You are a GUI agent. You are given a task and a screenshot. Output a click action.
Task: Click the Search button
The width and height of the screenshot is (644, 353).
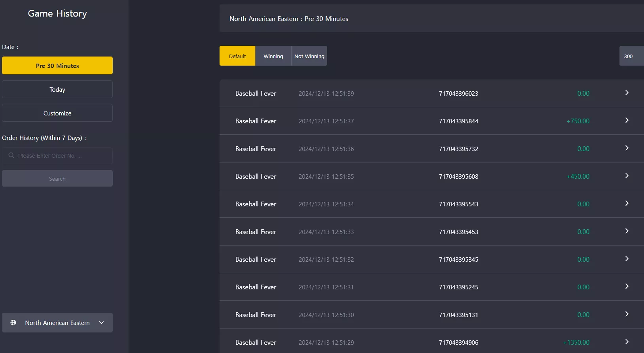(x=57, y=178)
